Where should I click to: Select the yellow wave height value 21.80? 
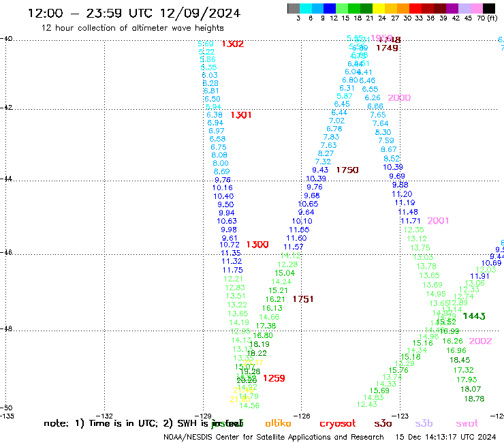(240, 399)
